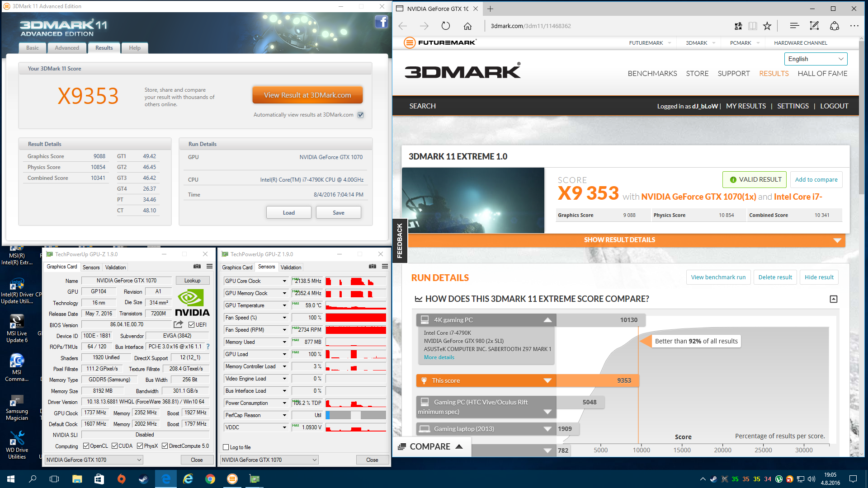Viewport: 868px width, 488px height.
Task: Make a web note in Edge
Action: click(x=814, y=26)
